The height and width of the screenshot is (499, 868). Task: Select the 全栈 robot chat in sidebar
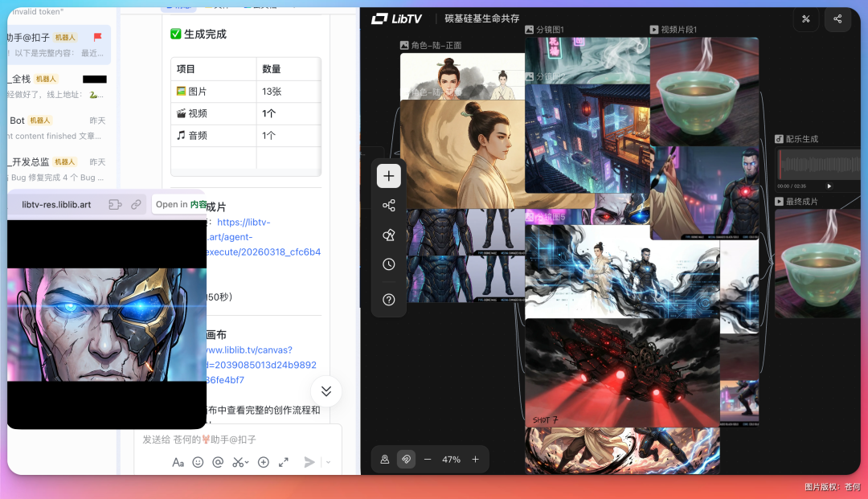58,86
